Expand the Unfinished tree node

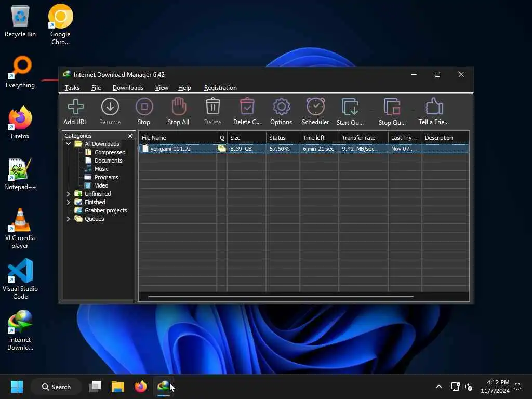(x=68, y=194)
